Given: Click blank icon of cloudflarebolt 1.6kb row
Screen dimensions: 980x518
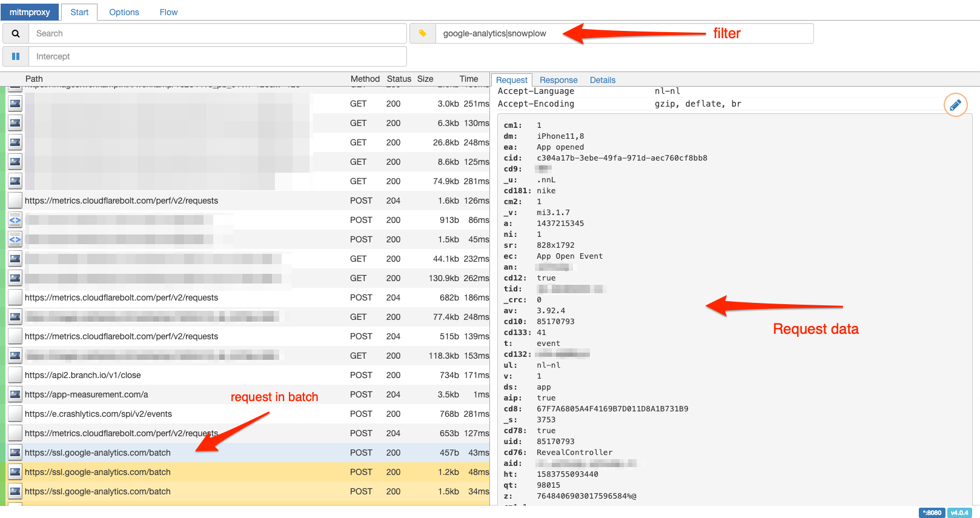Looking at the screenshot, I should coord(15,201).
